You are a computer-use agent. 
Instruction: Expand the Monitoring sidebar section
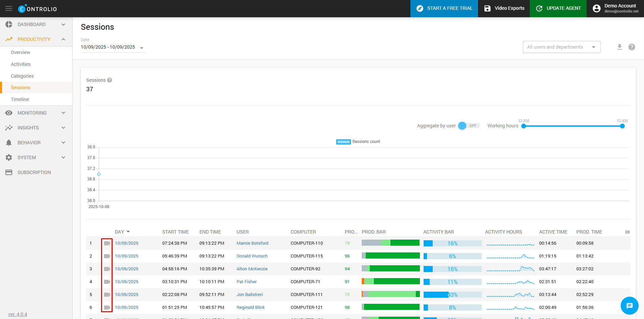(x=36, y=113)
